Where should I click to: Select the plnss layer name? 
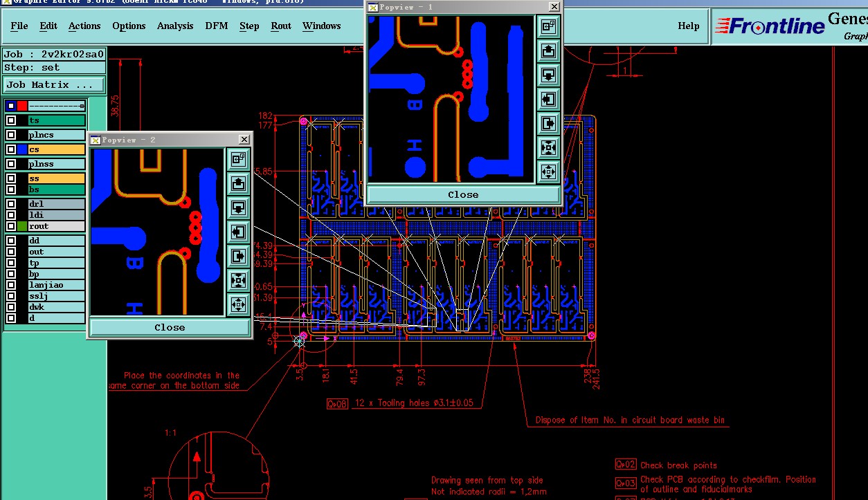(57, 164)
